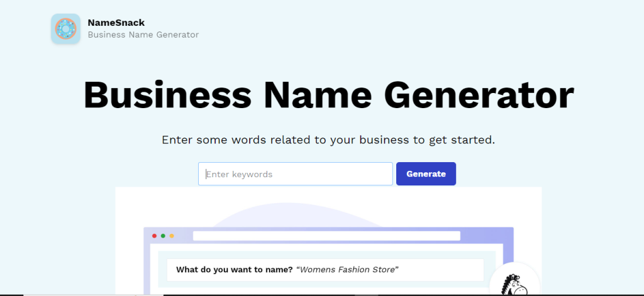Screen dimensions: 644x296
Task: Click the green dot in the illustrated browser
Action: tap(163, 236)
